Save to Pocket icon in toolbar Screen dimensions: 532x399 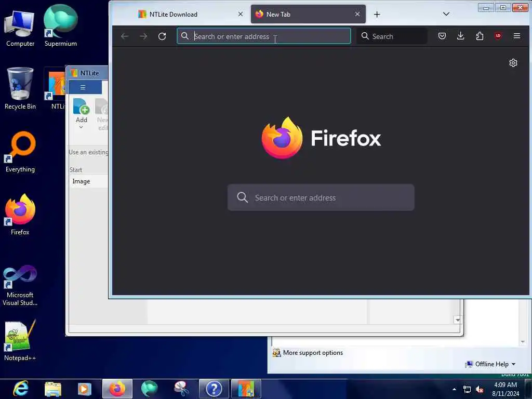pyautogui.click(x=442, y=36)
